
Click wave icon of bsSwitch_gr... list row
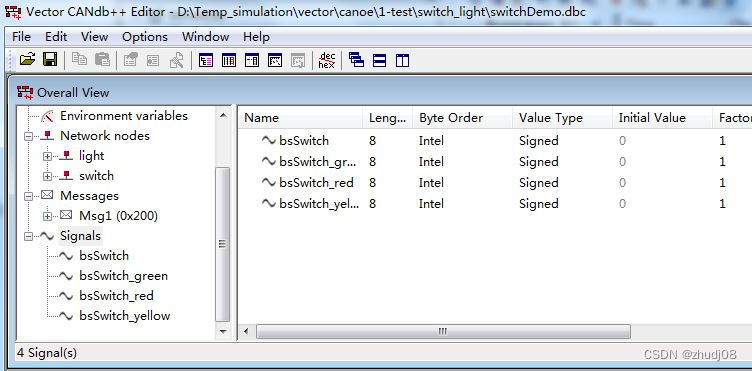point(269,161)
